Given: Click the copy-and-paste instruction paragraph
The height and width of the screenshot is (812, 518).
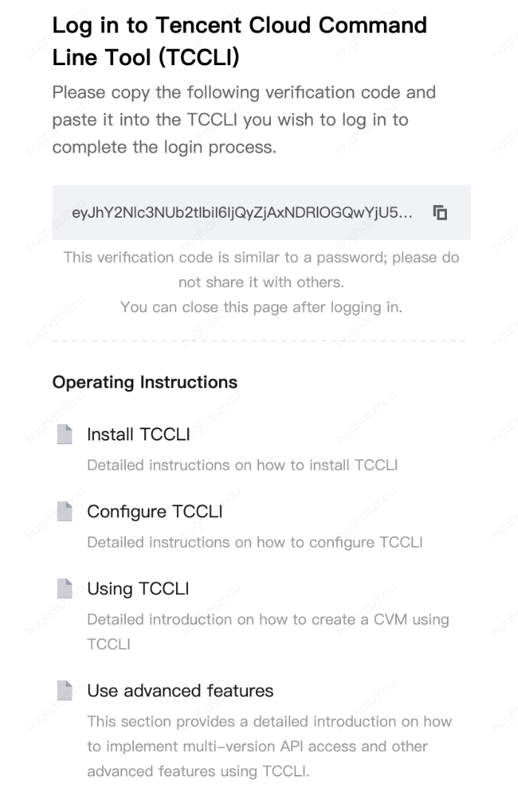Looking at the screenshot, I should click(244, 120).
